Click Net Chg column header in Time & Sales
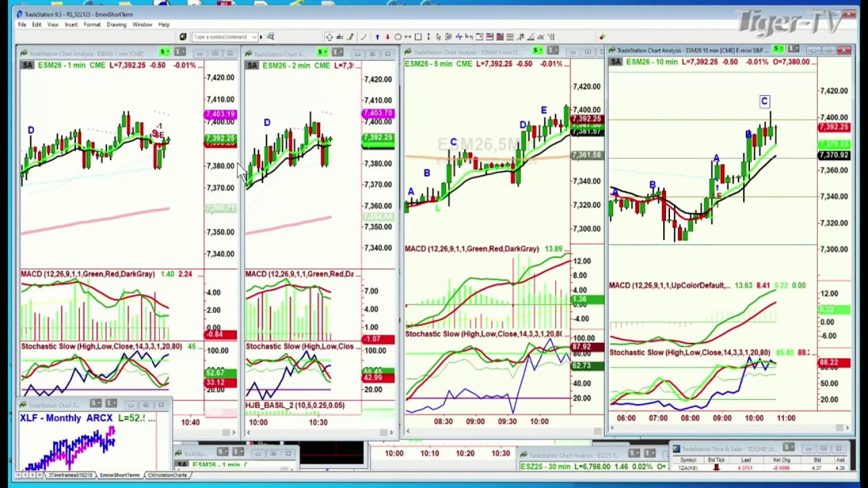 point(781,460)
